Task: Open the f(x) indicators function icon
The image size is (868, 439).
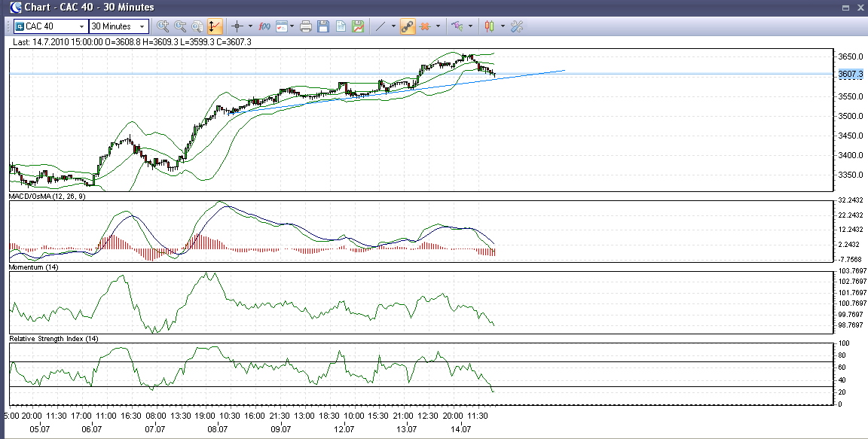Action: point(264,26)
